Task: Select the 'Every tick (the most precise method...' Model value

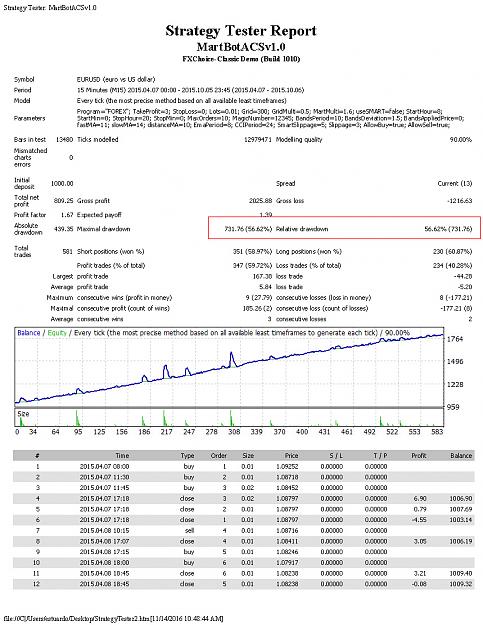Action: [181, 100]
